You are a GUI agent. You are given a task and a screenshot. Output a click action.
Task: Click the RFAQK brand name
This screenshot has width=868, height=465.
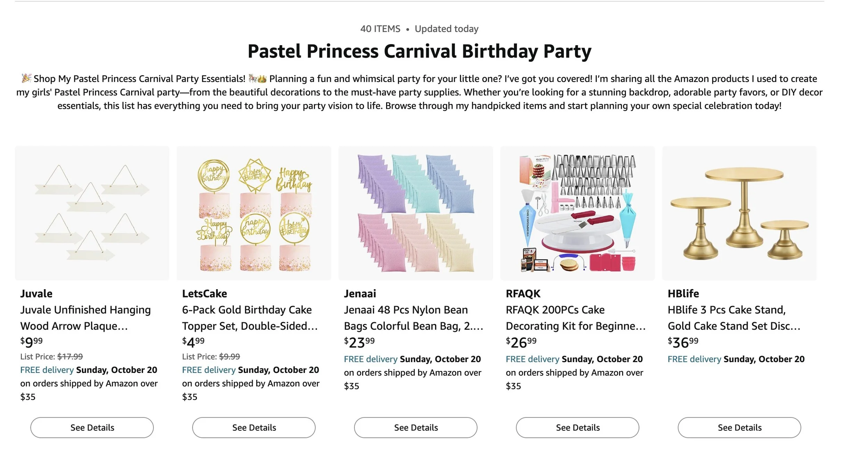(x=523, y=294)
